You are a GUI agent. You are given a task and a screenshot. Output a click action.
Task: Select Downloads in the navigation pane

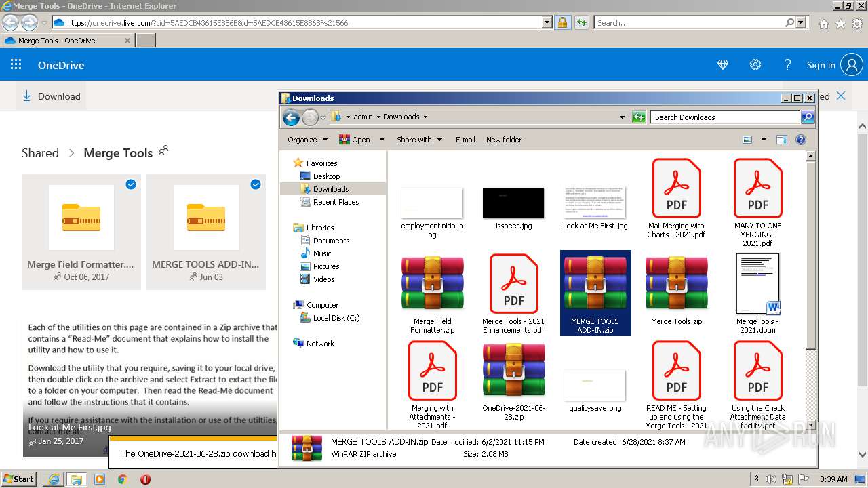point(330,189)
